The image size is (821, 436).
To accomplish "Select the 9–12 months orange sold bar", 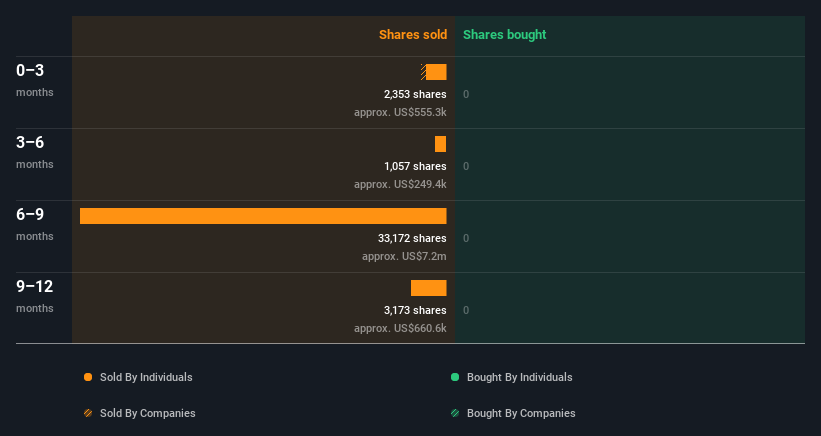I will 429,288.
